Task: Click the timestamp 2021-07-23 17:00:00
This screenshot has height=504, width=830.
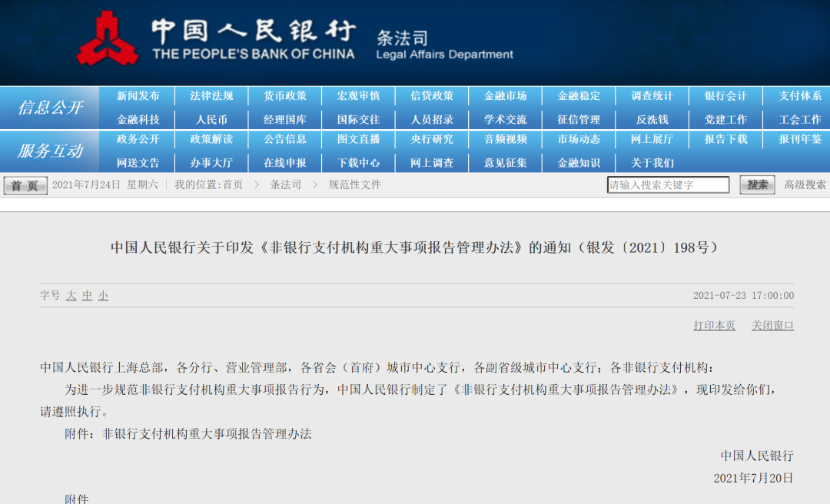Action: [743, 296]
